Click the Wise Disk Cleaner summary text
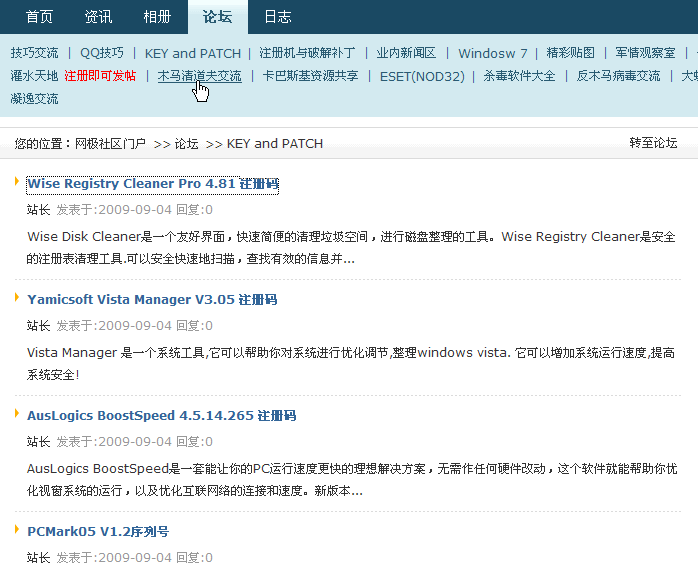 coord(352,248)
